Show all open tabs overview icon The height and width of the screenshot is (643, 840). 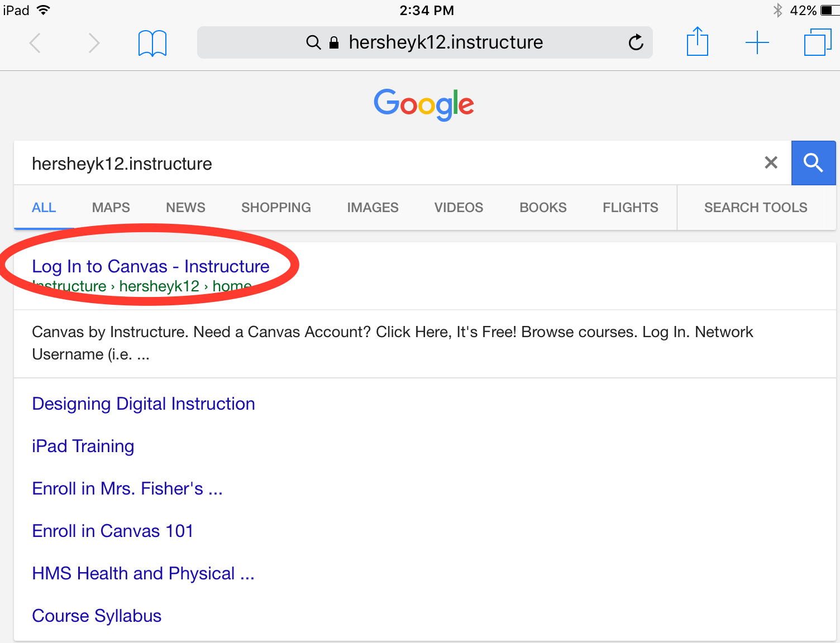click(817, 42)
